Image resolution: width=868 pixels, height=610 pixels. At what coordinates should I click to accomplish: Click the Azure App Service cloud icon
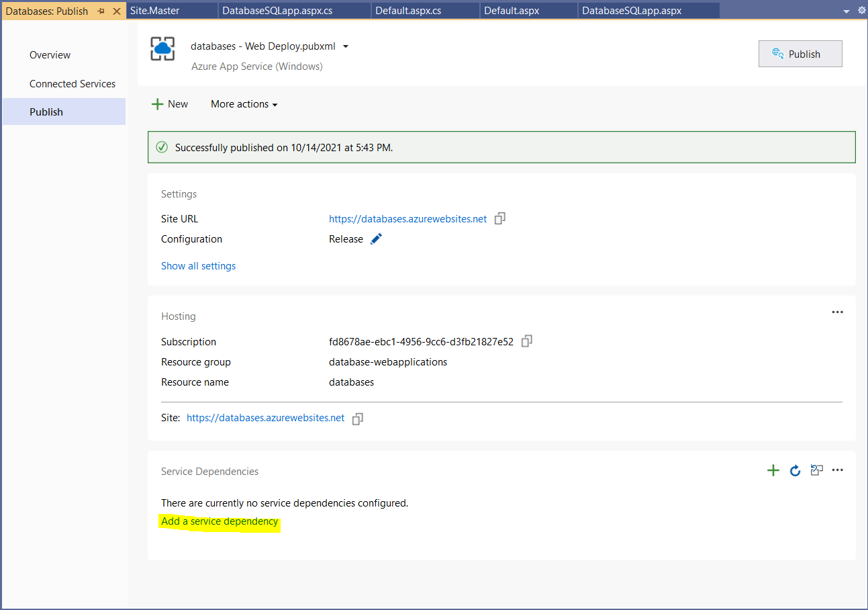click(162, 49)
